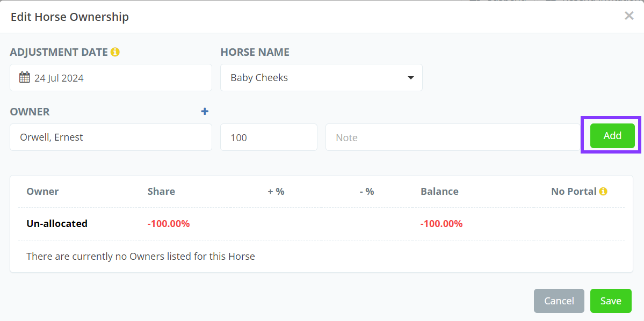The width and height of the screenshot is (644, 321).
Task: Click the Share column header
Action: click(161, 192)
